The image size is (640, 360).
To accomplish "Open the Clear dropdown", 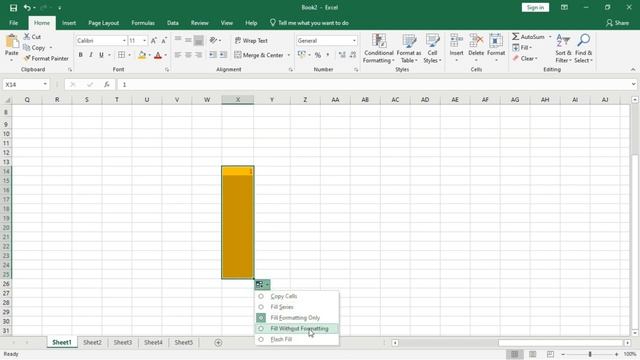I will click(525, 58).
